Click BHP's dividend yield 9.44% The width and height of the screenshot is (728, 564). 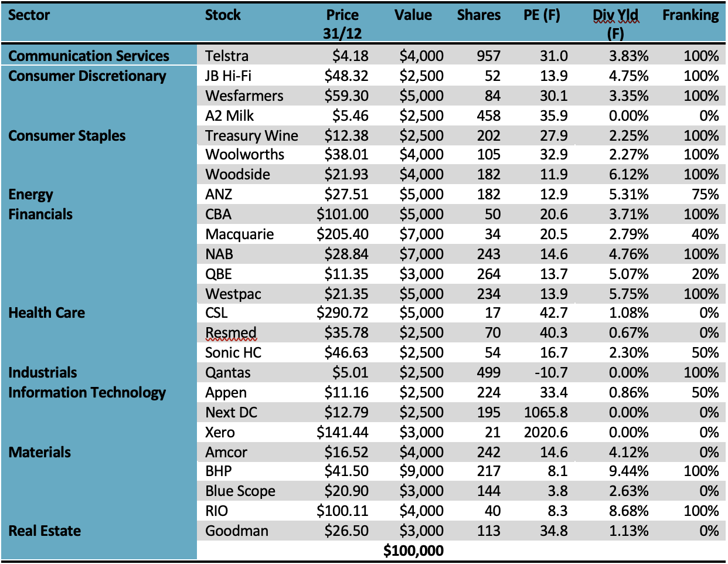(628, 471)
